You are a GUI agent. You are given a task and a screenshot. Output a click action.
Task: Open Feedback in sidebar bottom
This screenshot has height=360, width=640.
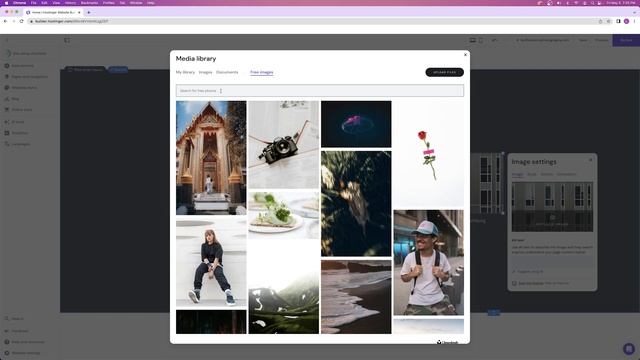[x=16, y=331]
